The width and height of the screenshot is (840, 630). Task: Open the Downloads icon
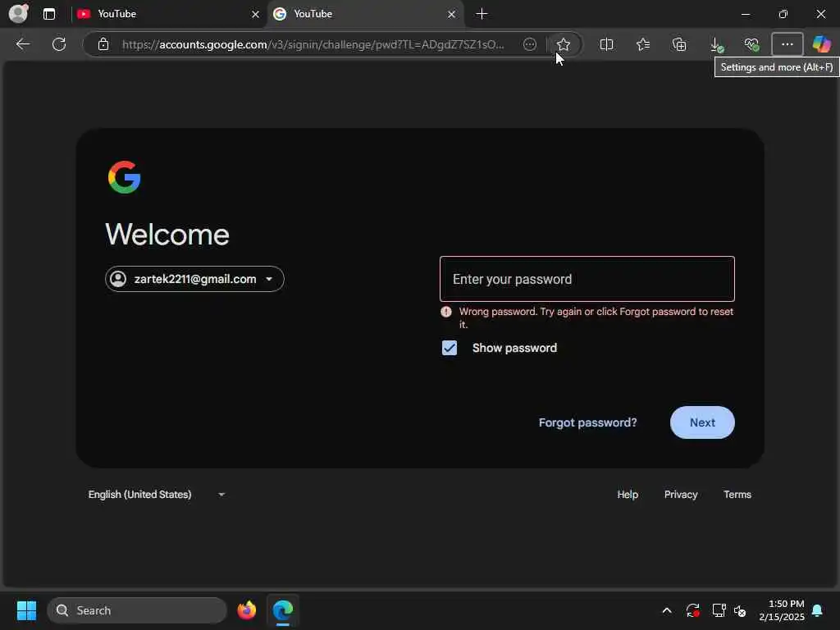coord(716,44)
